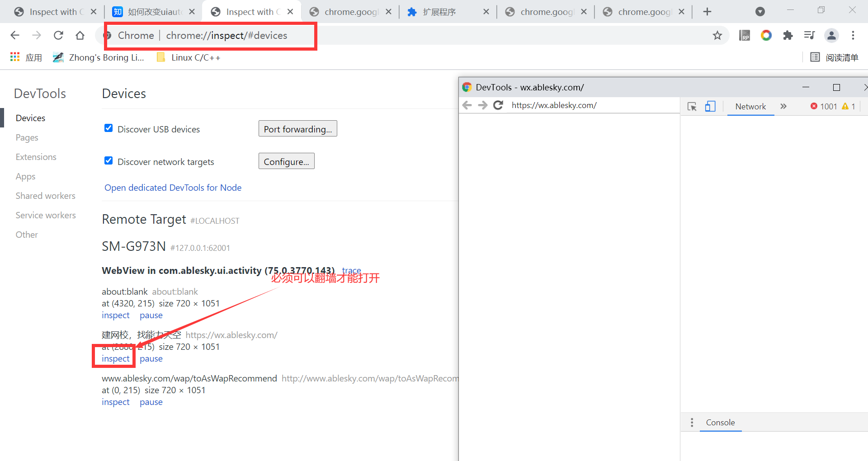Open the Chrome home page button
Image resolution: width=868 pixels, height=461 pixels.
80,35
